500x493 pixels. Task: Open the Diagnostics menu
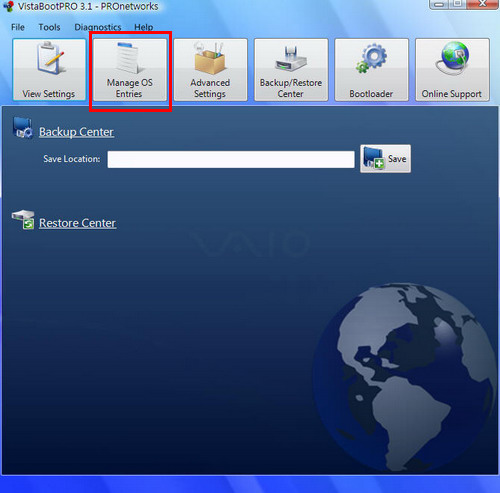(98, 27)
